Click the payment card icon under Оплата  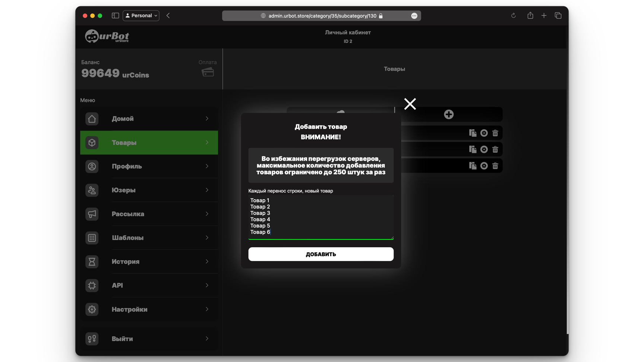click(x=208, y=72)
